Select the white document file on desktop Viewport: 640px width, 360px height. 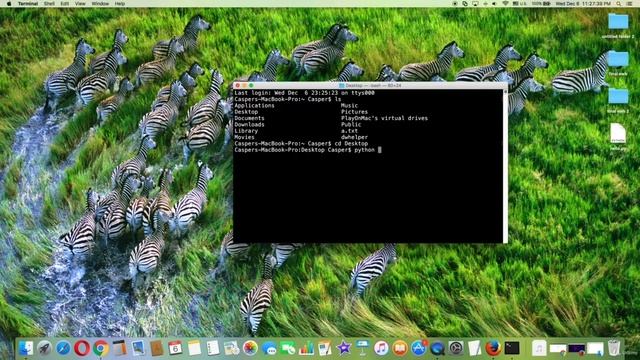pos(618,137)
